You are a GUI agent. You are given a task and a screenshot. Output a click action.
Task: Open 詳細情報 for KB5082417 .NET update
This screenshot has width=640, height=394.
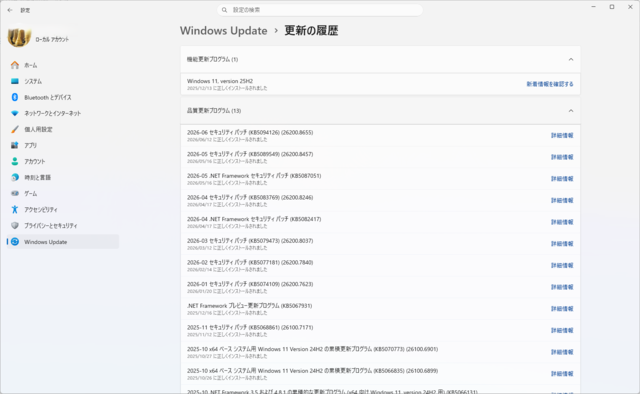click(x=562, y=222)
